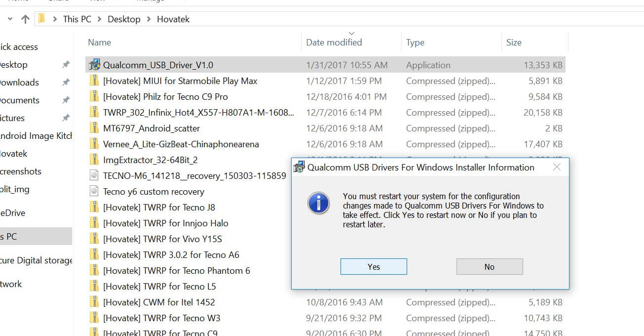This screenshot has height=336, width=644.
Task: Select zip icon for CWM for Itel 1452
Action: (94, 302)
